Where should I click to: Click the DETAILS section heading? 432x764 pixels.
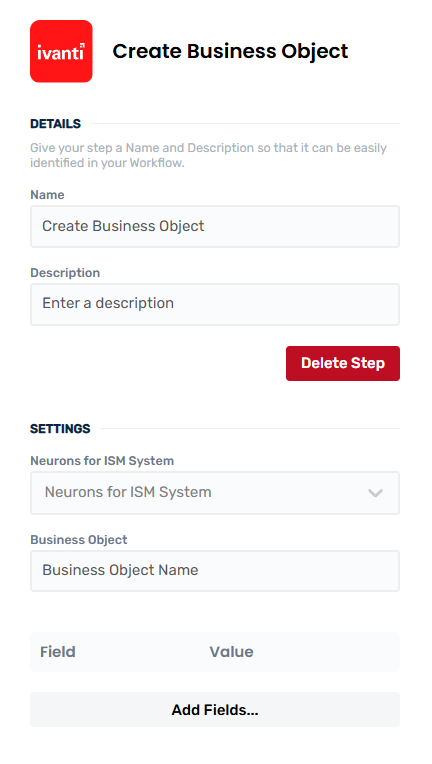tap(56, 124)
